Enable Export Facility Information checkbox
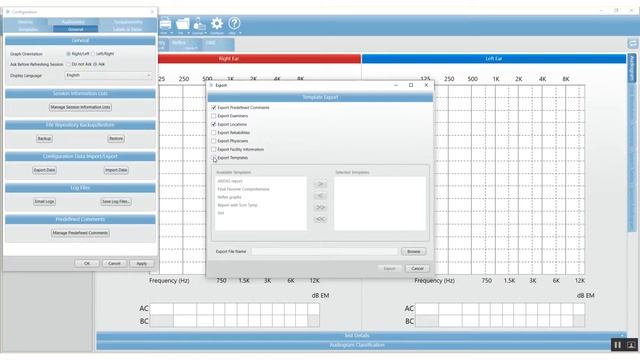 [x=213, y=149]
